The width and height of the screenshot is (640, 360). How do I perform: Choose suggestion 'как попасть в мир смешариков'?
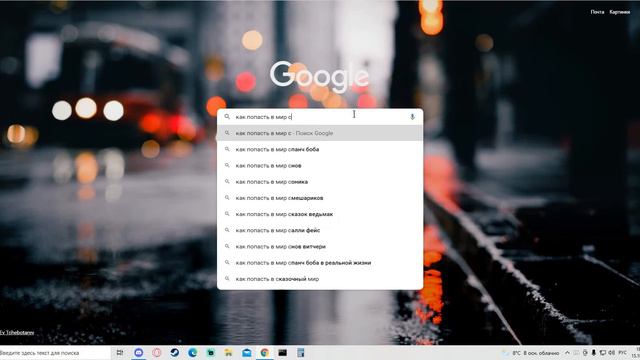pos(320,198)
